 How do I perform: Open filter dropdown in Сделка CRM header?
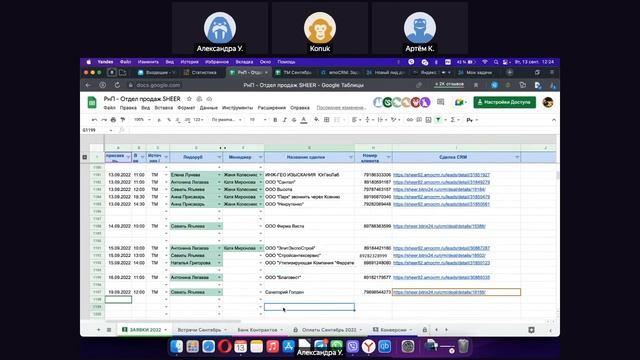(517, 157)
